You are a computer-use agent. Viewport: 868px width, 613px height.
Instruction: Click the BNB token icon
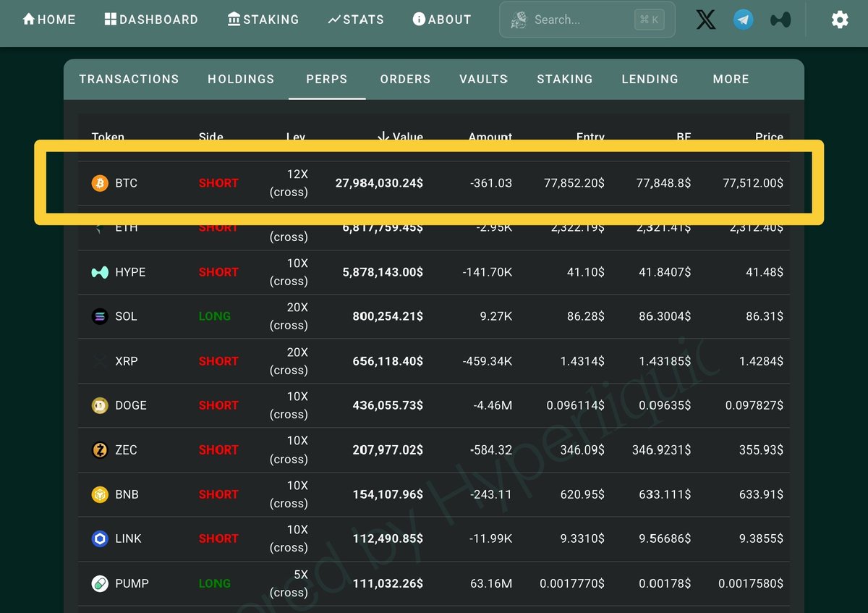point(100,494)
